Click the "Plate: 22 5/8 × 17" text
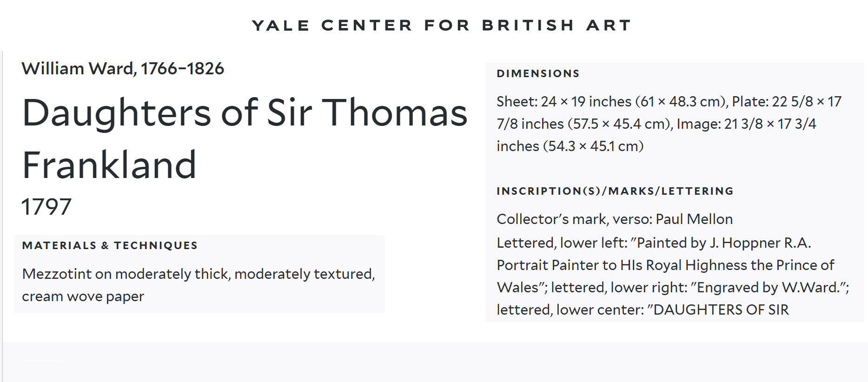Image resolution: width=868 pixels, height=382 pixels. tap(787, 101)
